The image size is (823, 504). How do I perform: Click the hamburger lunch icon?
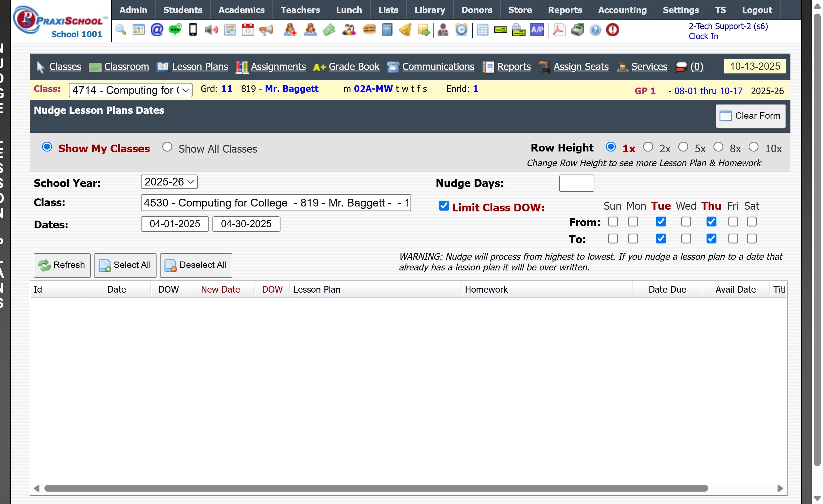[369, 30]
